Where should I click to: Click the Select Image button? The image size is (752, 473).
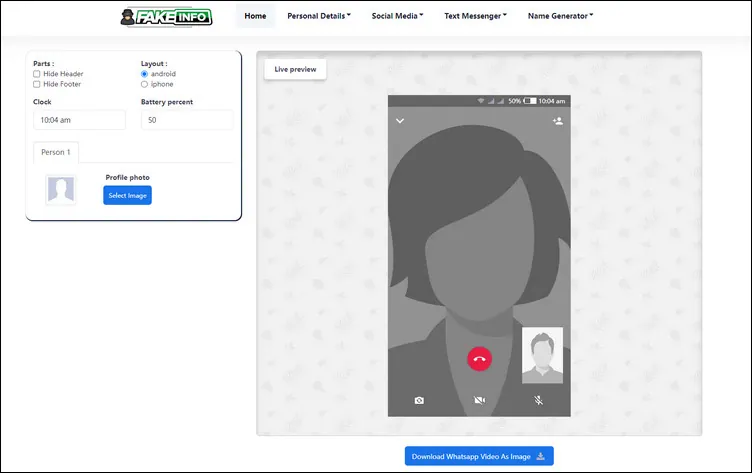tap(128, 195)
